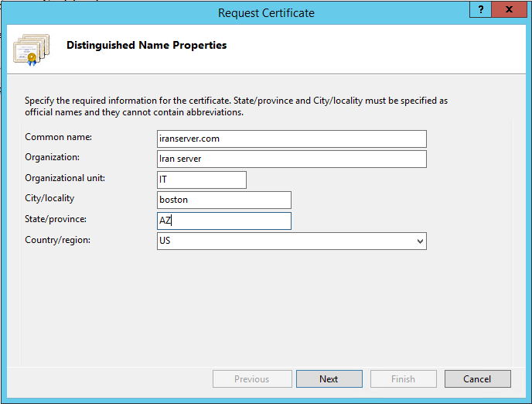Click the Organization label
Viewport: 532px width, 404px height.
53,158
